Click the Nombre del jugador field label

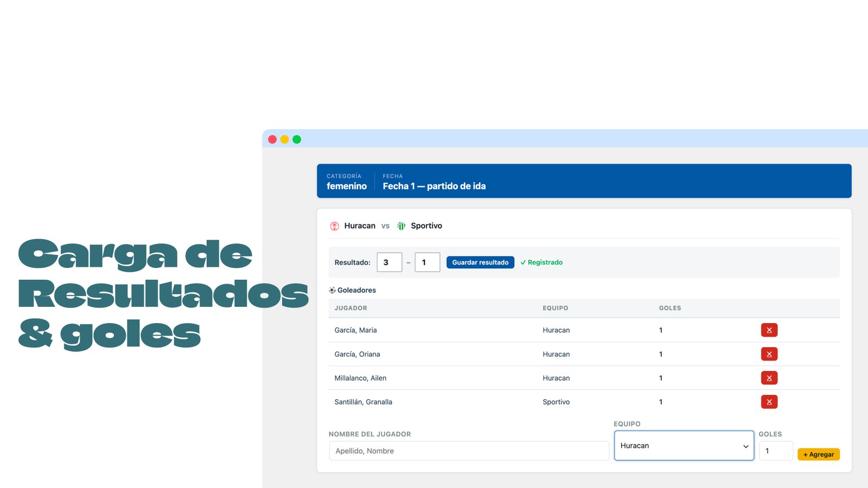[x=369, y=434]
